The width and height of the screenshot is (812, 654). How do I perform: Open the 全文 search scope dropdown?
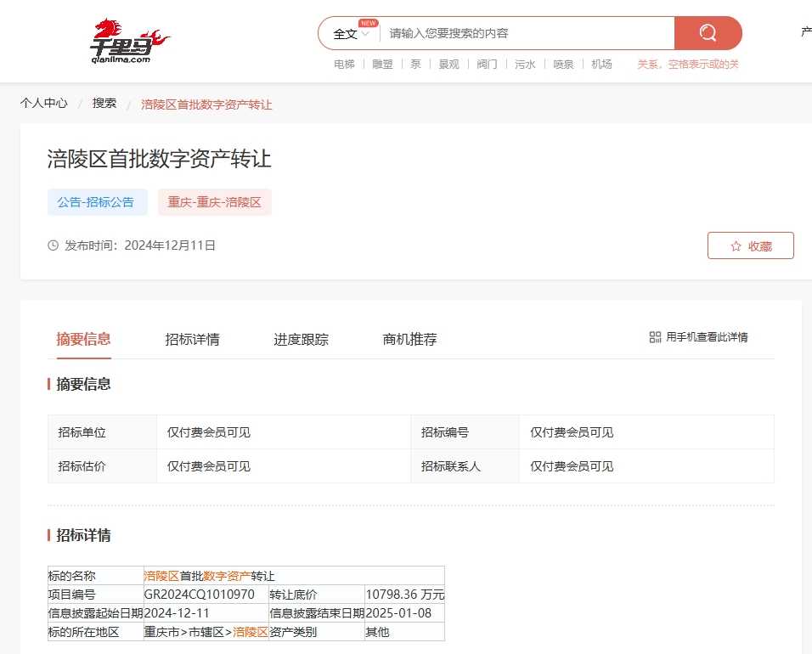(351, 34)
